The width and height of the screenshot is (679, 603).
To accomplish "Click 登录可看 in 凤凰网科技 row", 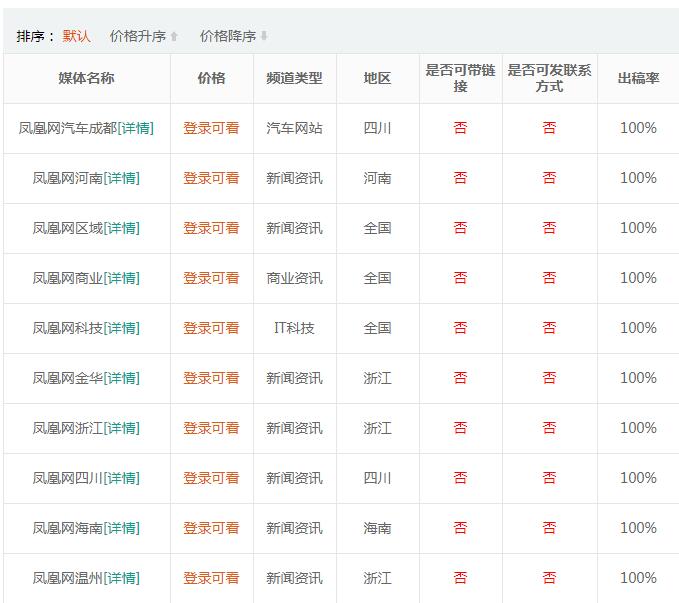I will [211, 328].
